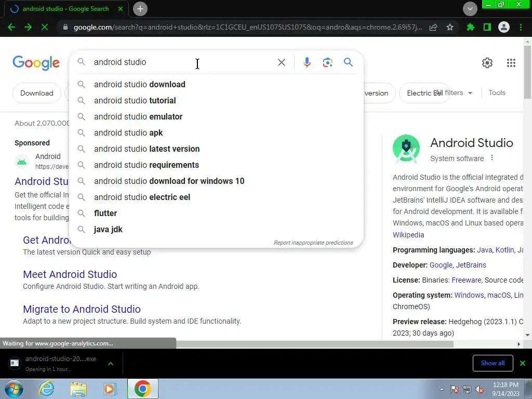Open the 'Freeware' license link
Viewport: 532px width, 399px height.
(x=466, y=280)
